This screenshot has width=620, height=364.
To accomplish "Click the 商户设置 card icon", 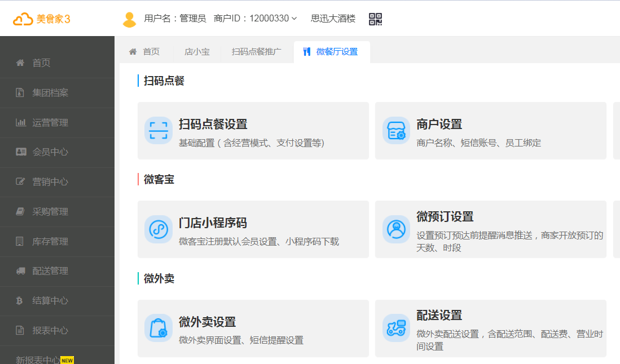I will click(x=396, y=130).
